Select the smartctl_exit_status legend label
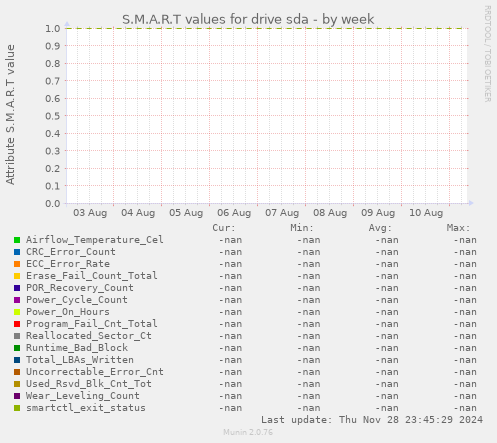497x443 pixels. click(x=86, y=408)
